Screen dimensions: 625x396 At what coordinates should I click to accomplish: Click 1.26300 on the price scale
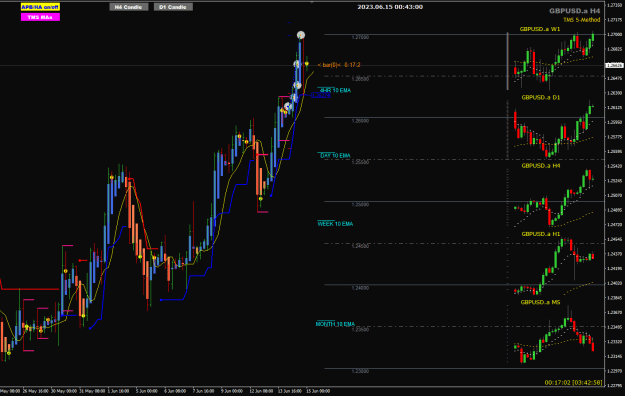[x=615, y=93]
